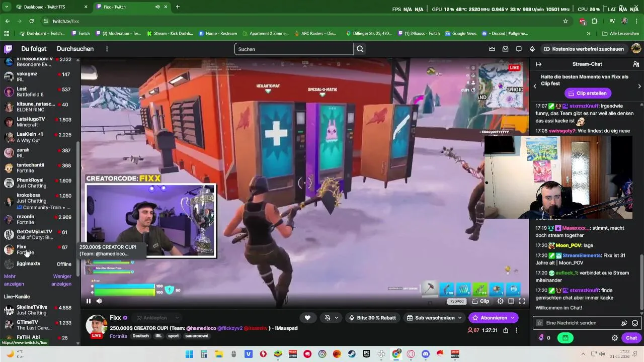
Task: Open the top navigation more menu
Action: tap(107, 49)
